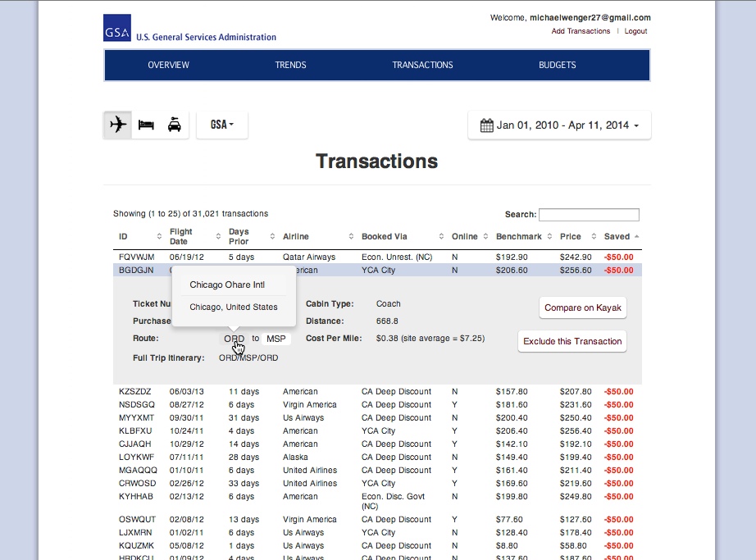The image size is (756, 560).
Task: Click the calendar icon in date range
Action: coord(486,125)
